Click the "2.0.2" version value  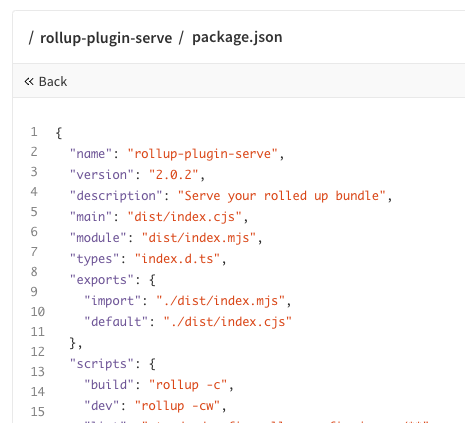coord(174,175)
